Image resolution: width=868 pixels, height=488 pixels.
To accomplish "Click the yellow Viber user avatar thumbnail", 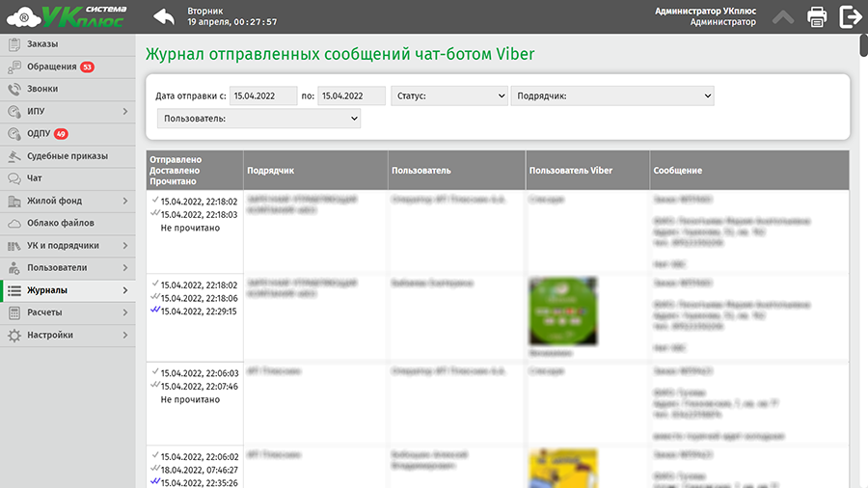I will [x=563, y=468].
